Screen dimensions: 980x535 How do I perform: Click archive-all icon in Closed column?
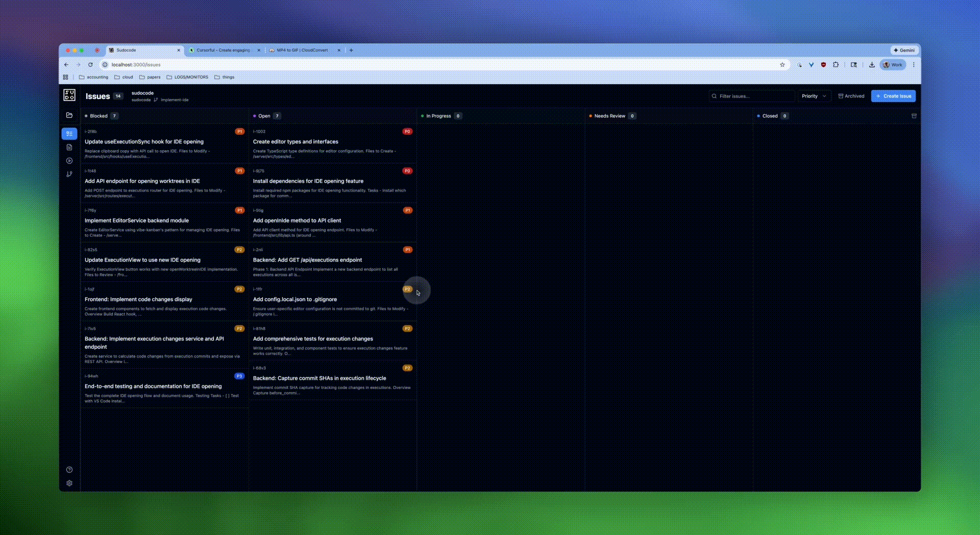tap(914, 116)
